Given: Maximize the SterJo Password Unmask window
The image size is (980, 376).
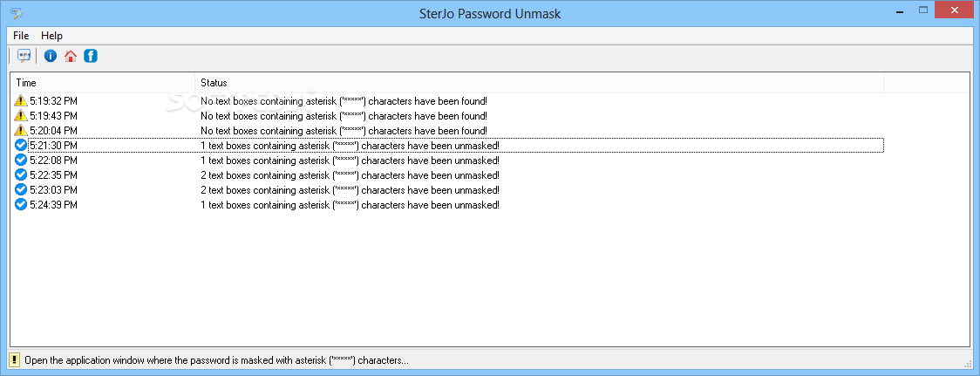Looking at the screenshot, I should pos(922,10).
